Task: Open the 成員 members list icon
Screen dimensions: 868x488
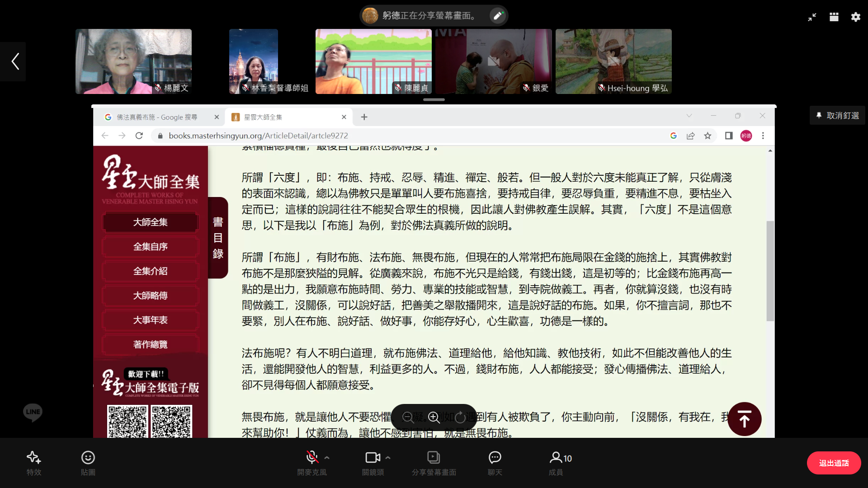Action: (556, 458)
